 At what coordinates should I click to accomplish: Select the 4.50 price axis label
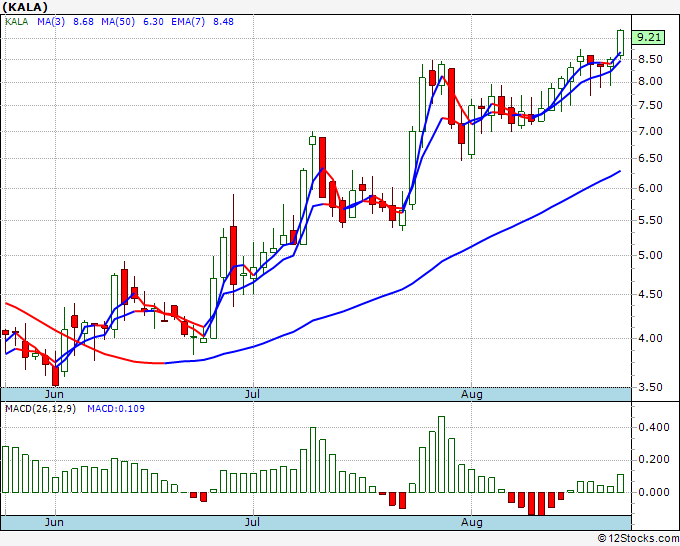pos(650,294)
